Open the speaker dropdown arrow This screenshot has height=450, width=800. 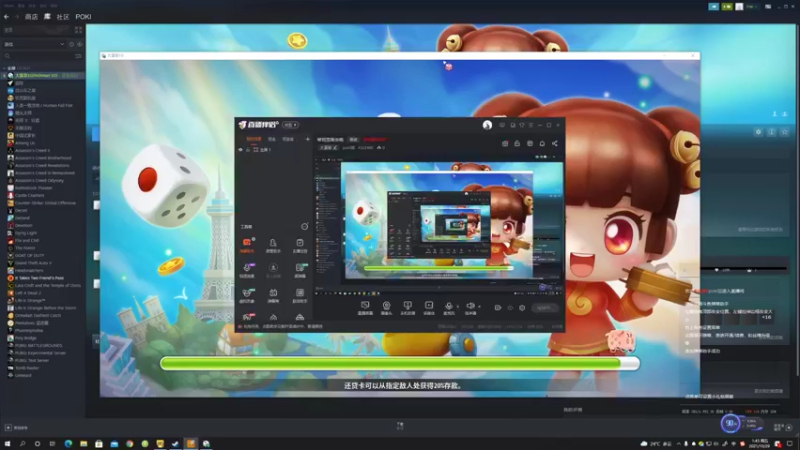479,307
